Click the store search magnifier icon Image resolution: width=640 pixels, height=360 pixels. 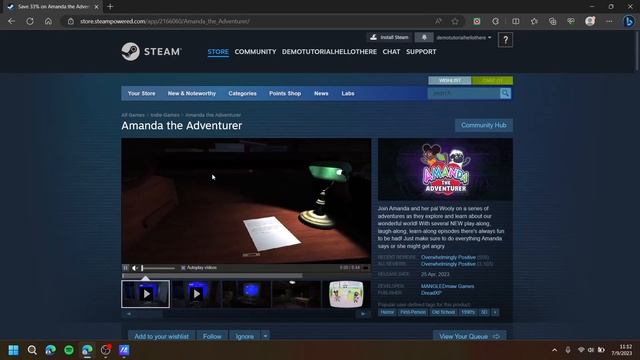click(505, 93)
